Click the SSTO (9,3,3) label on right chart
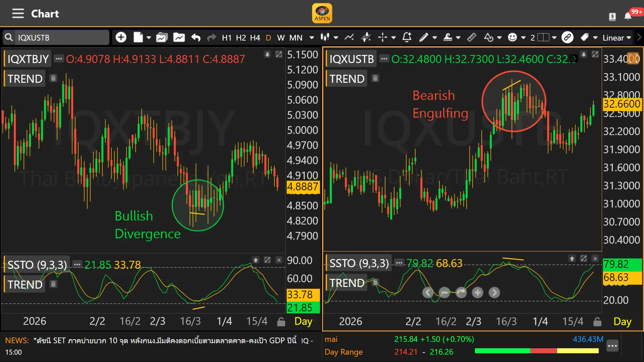 [359, 263]
